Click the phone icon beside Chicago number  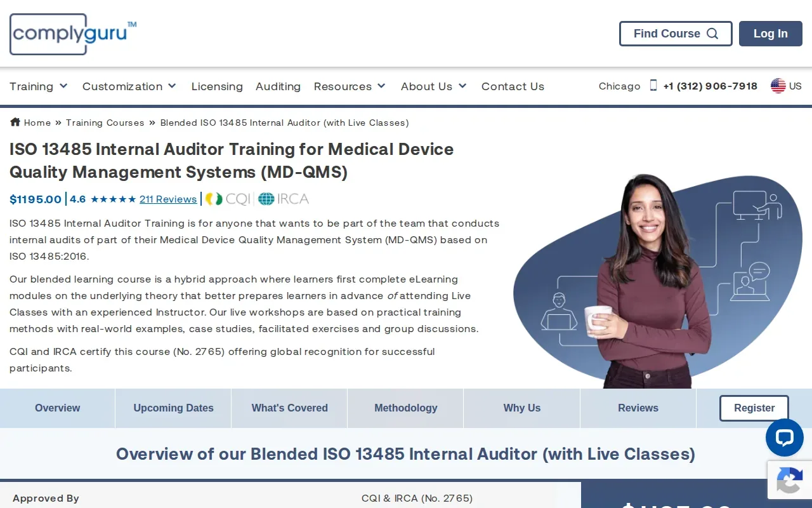(x=653, y=86)
